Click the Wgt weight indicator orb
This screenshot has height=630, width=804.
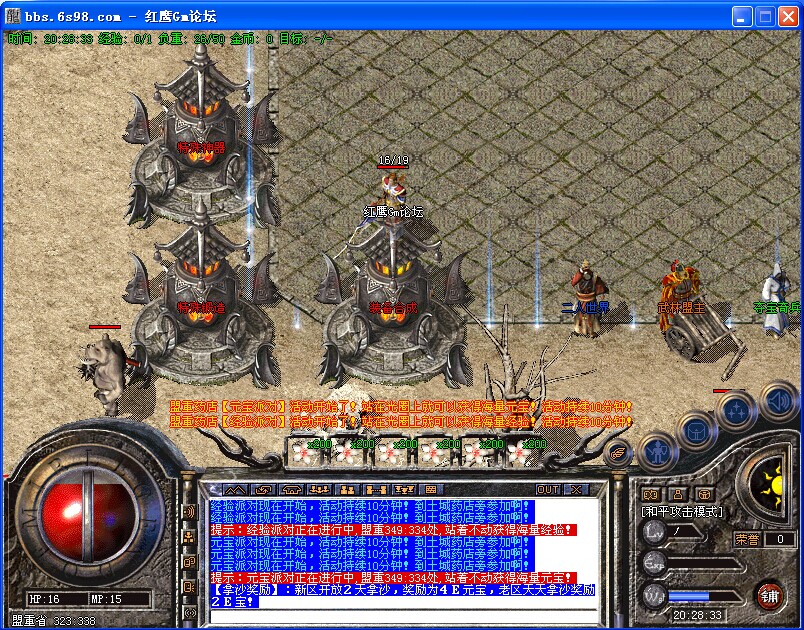pyautogui.click(x=655, y=597)
